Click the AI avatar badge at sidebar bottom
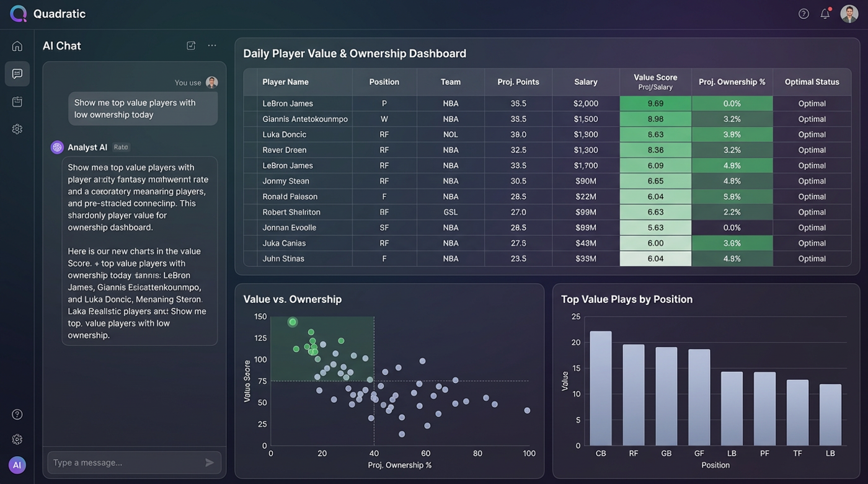The image size is (868, 484). coord(17,465)
